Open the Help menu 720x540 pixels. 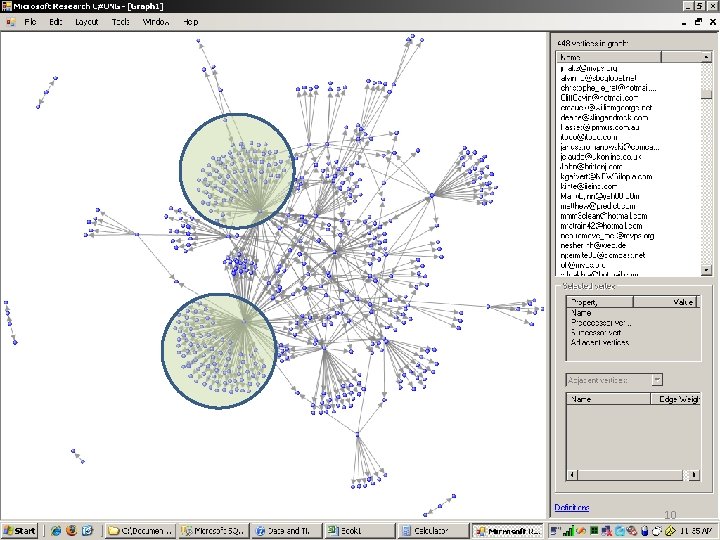point(191,22)
